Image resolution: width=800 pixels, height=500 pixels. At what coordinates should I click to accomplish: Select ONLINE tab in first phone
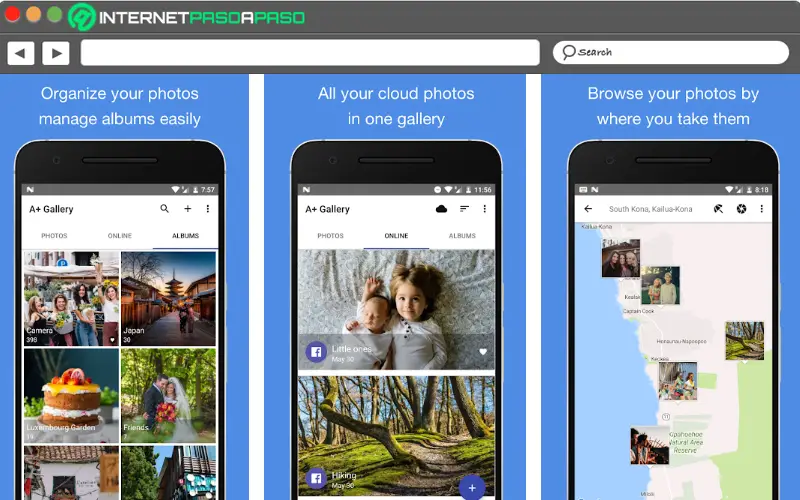pos(120,236)
